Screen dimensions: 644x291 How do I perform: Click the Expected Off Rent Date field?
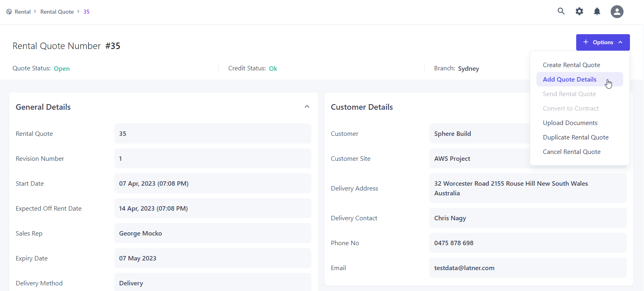(x=212, y=209)
